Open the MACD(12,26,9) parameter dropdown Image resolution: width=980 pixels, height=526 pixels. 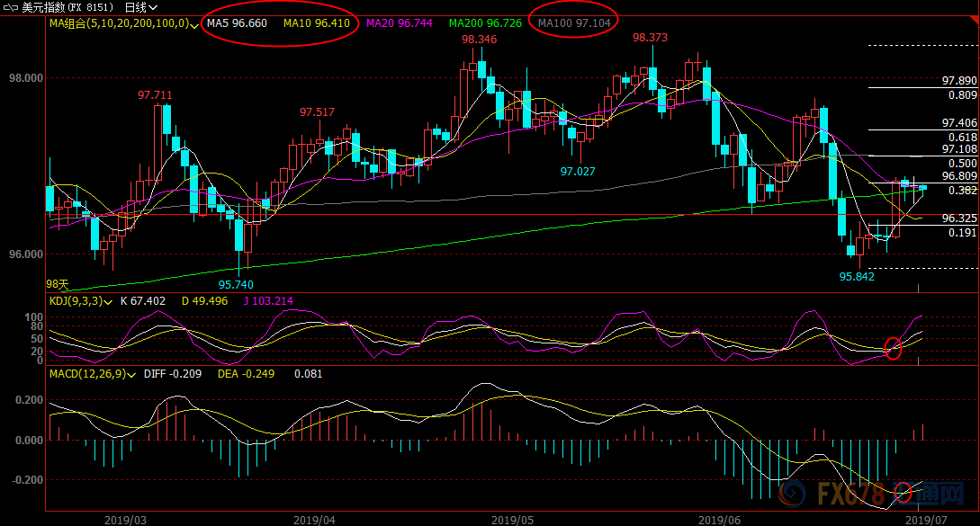pos(131,376)
